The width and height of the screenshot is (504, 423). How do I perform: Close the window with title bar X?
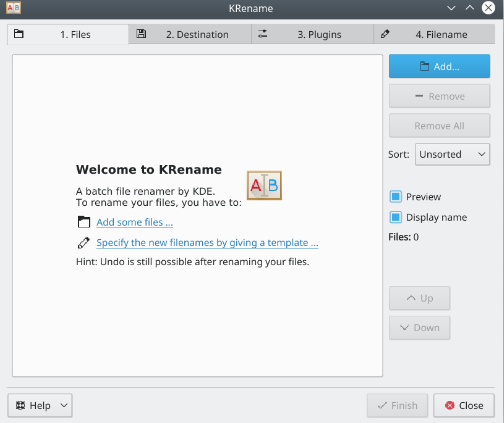point(488,8)
